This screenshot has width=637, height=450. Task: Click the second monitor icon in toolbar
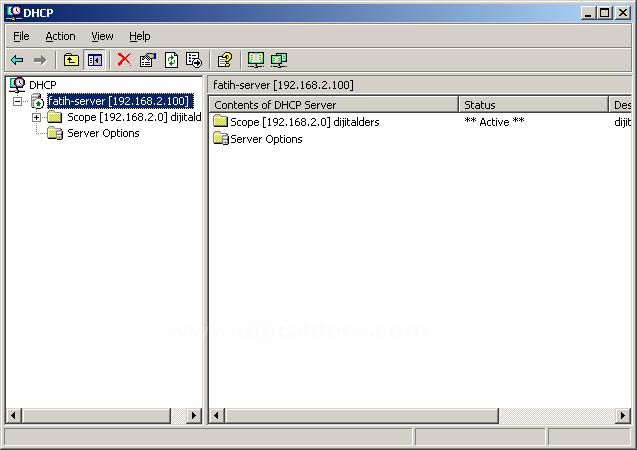coord(279,60)
